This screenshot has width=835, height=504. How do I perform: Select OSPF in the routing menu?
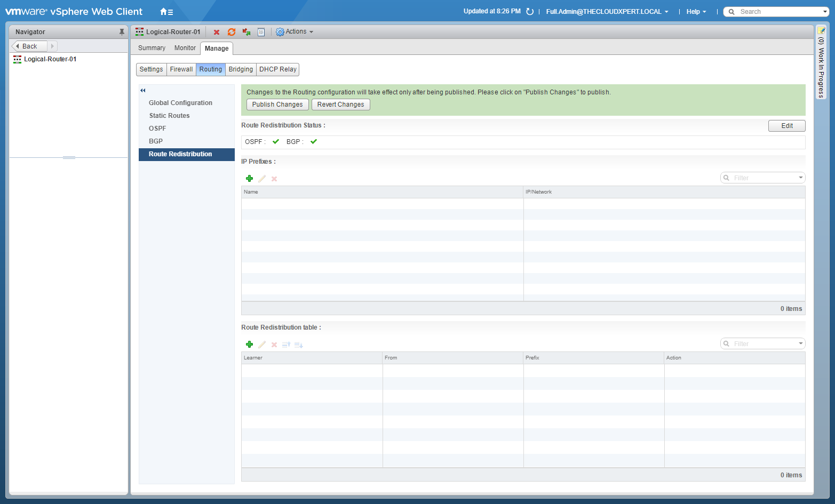[x=157, y=129]
